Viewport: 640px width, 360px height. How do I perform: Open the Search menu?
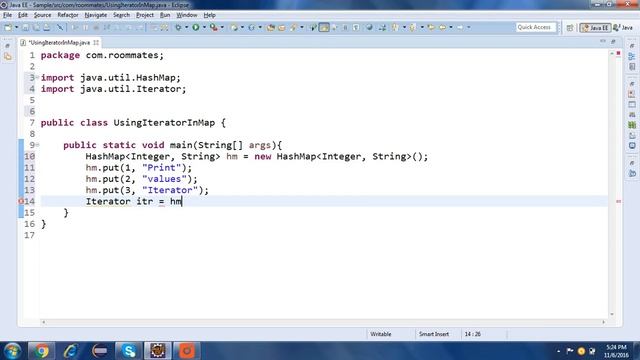(121, 15)
